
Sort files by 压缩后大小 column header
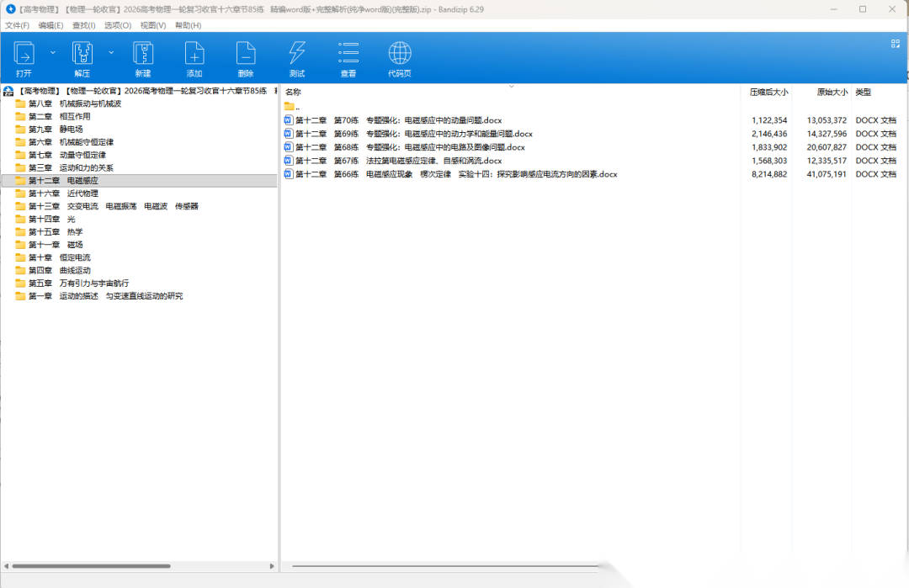coord(768,92)
